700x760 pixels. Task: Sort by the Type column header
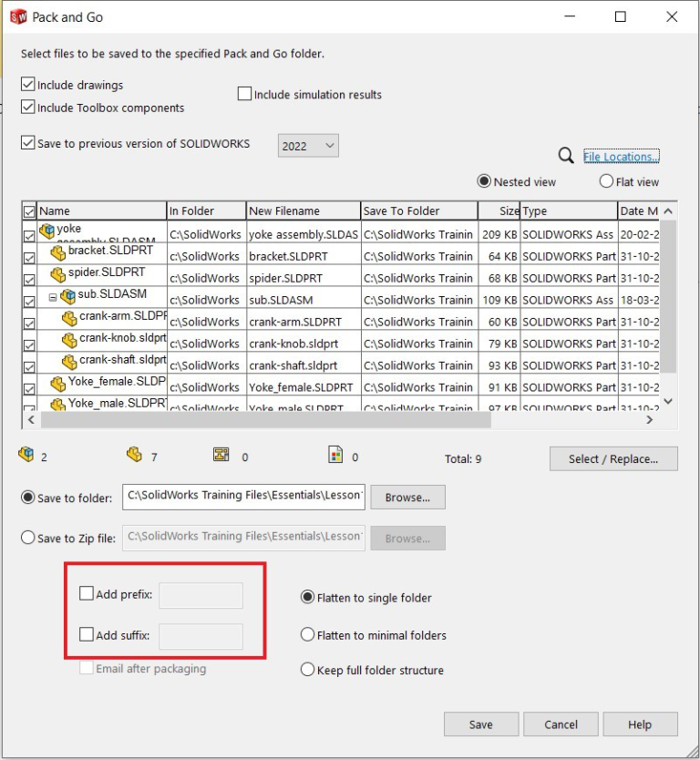pyautogui.click(x=569, y=211)
